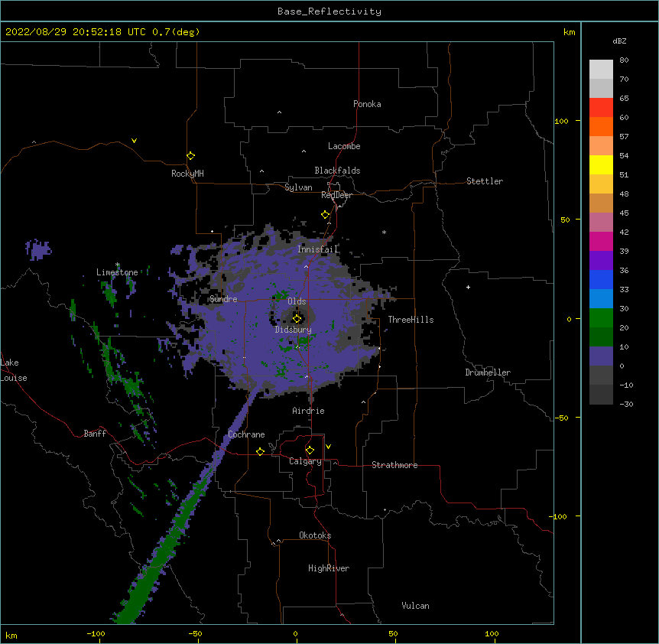Click the -50 km label on right axis
Viewport: 659px width, 644px height.
point(561,418)
